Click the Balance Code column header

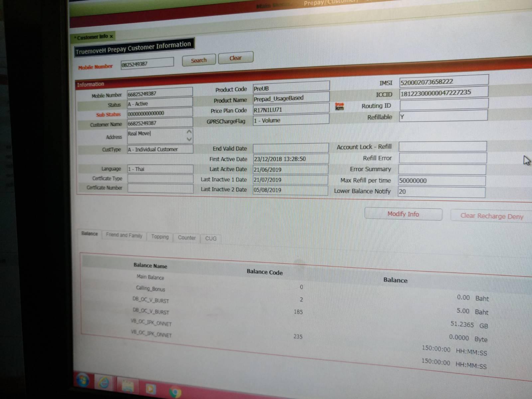265,272
